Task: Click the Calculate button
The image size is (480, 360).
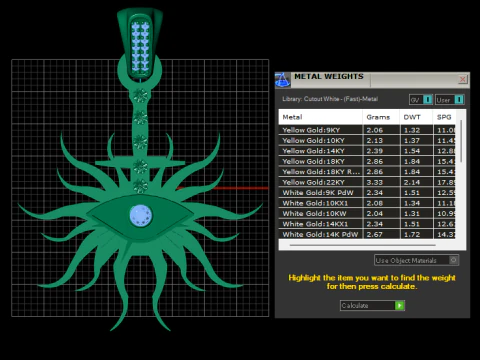Action: [x=372, y=305]
